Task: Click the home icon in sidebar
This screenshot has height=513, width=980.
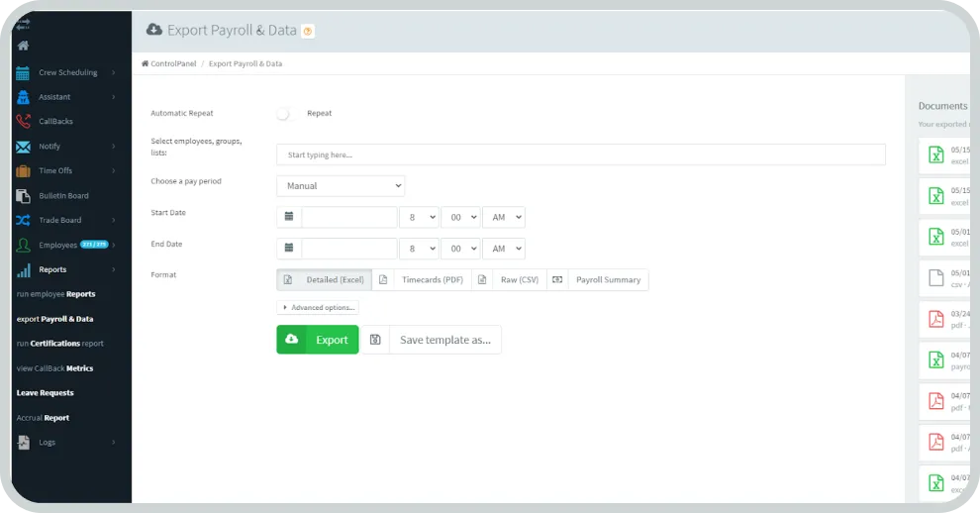Action: pyautogui.click(x=23, y=46)
